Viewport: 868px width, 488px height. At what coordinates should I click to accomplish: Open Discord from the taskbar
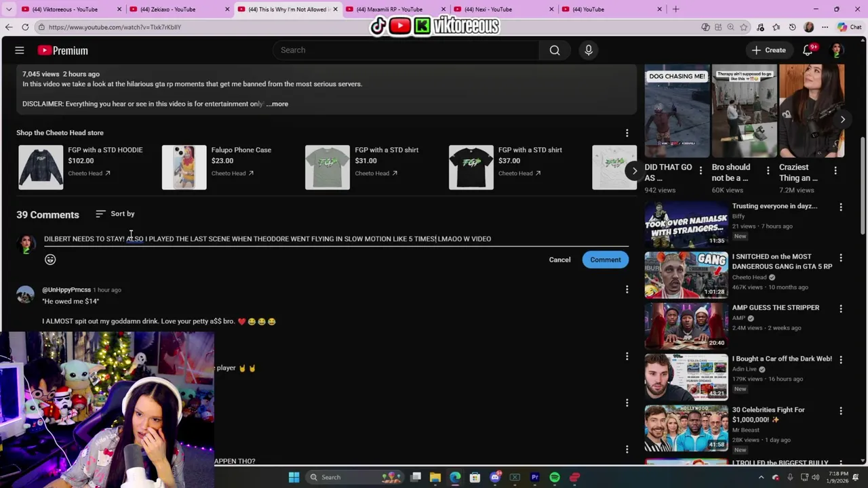point(495,477)
